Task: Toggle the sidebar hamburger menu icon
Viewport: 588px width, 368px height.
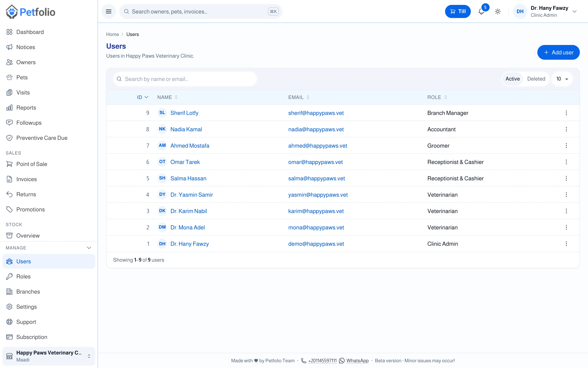Action: pyautogui.click(x=109, y=11)
